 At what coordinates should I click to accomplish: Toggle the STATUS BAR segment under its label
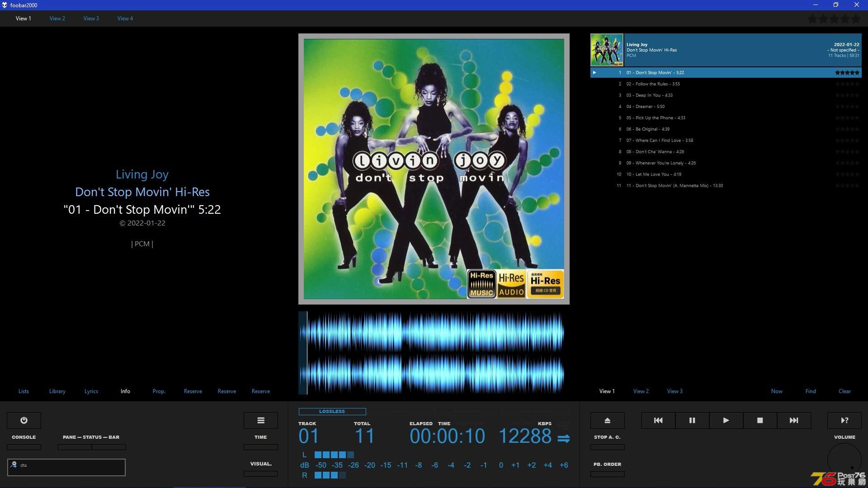(x=109, y=447)
